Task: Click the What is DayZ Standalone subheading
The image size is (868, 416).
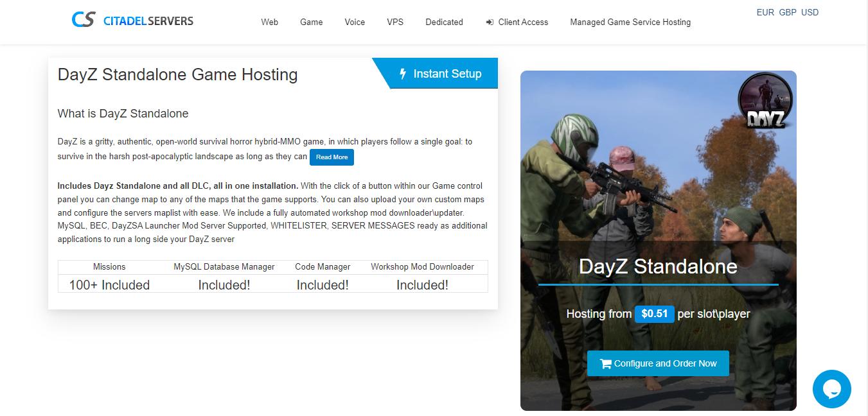Action: (123, 114)
